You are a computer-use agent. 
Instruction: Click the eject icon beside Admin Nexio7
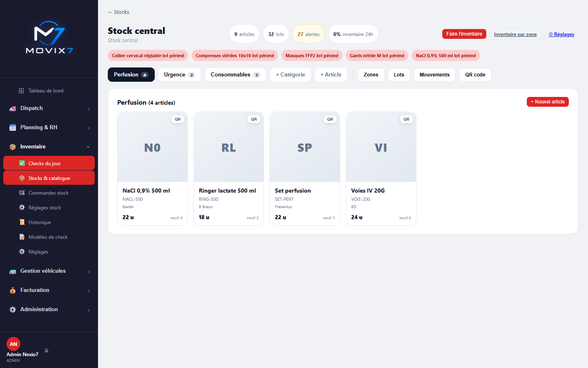47,350
